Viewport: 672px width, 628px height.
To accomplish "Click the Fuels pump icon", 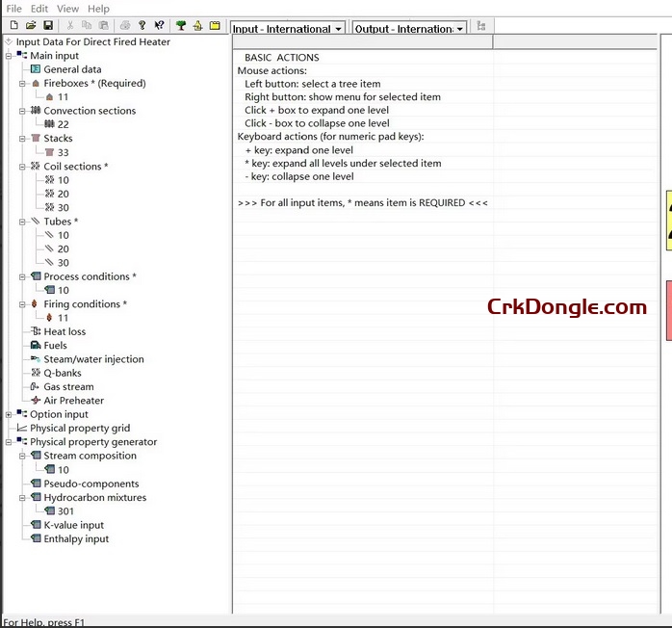I will 36,345.
